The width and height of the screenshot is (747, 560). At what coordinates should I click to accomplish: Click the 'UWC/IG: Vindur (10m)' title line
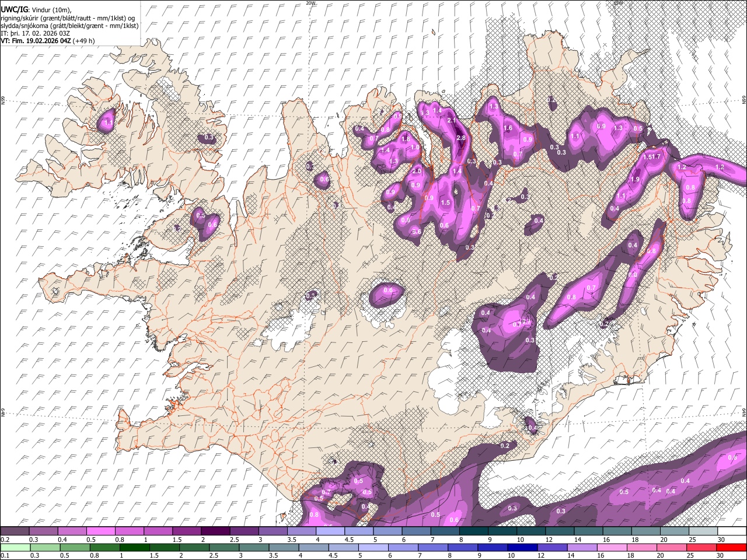pyautogui.click(x=36, y=10)
